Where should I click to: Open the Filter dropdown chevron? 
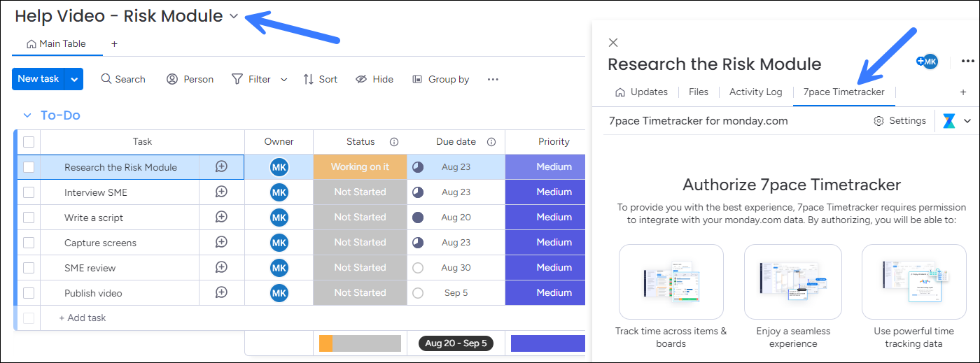tap(283, 80)
